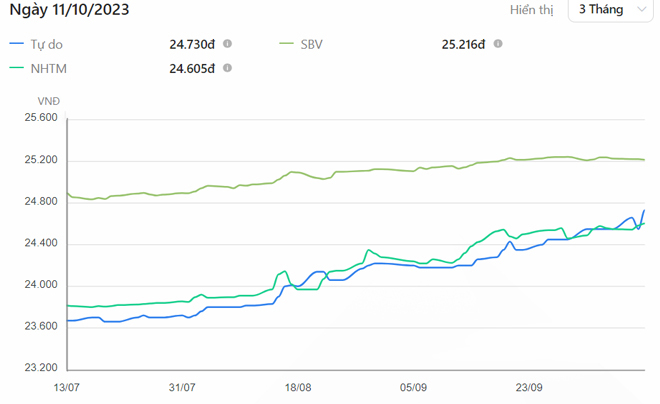Click info icon beside 25.216đ value
Screen dimensions: 660x404
(x=498, y=44)
